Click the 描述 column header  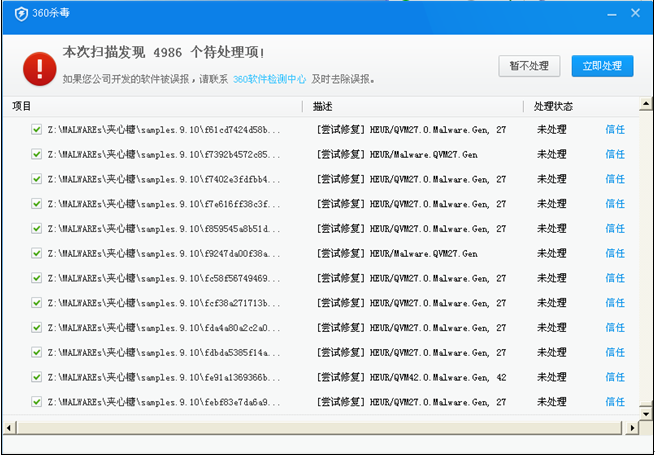pyautogui.click(x=322, y=107)
